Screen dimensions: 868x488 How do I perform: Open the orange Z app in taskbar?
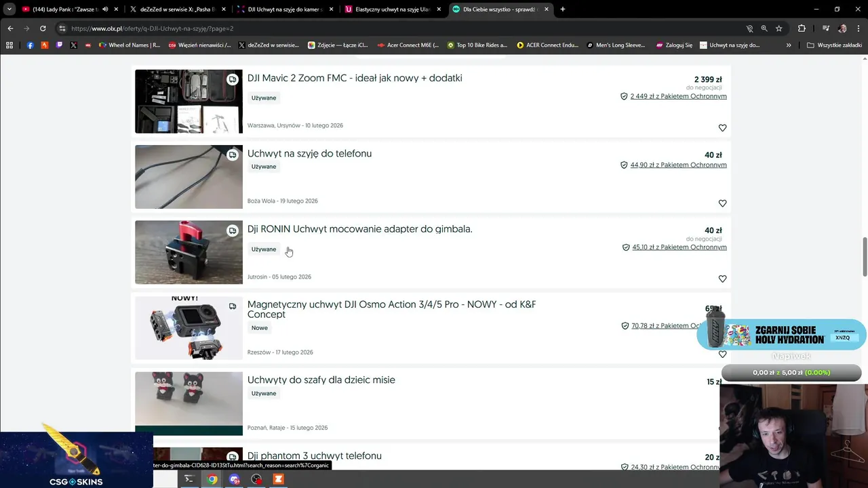pyautogui.click(x=278, y=479)
